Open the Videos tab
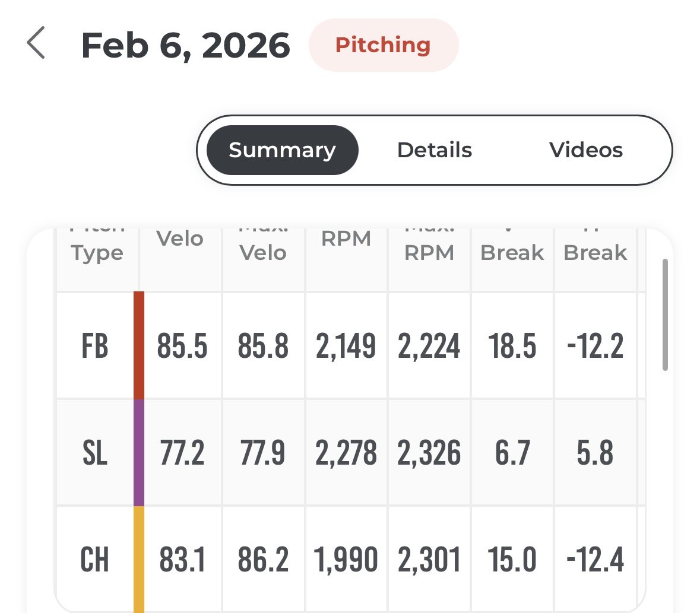 click(x=586, y=150)
